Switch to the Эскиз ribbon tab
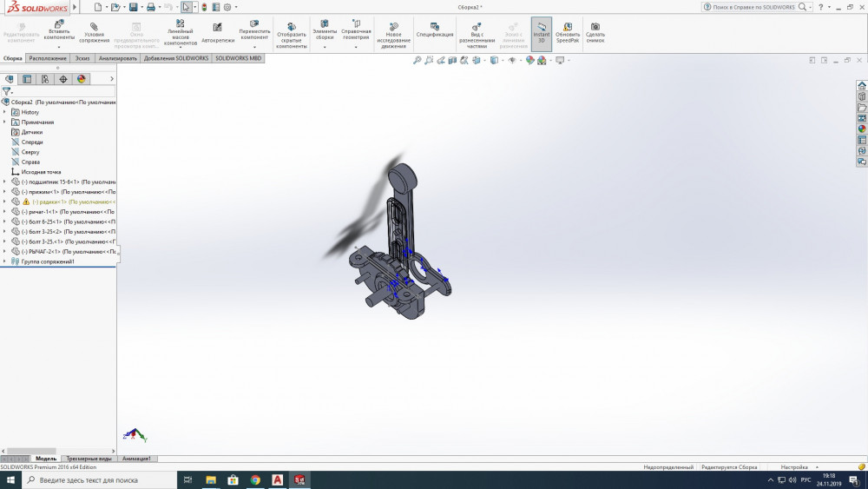 point(82,58)
